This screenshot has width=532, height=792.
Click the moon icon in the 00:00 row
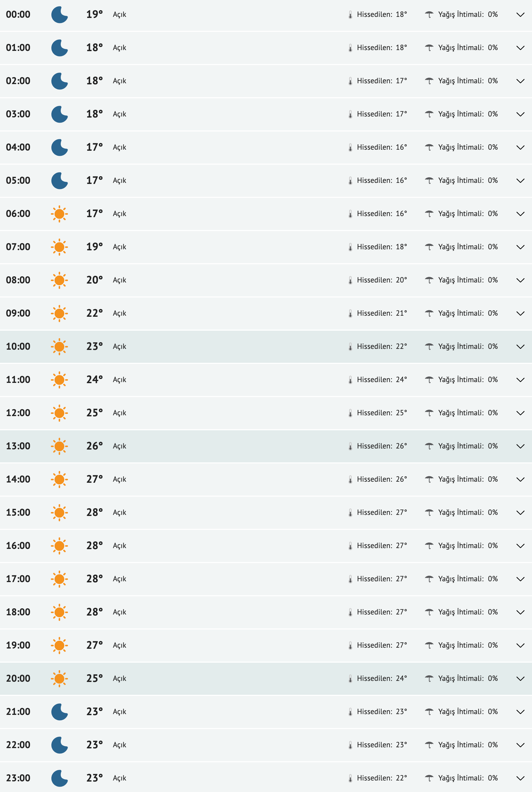pyautogui.click(x=59, y=15)
